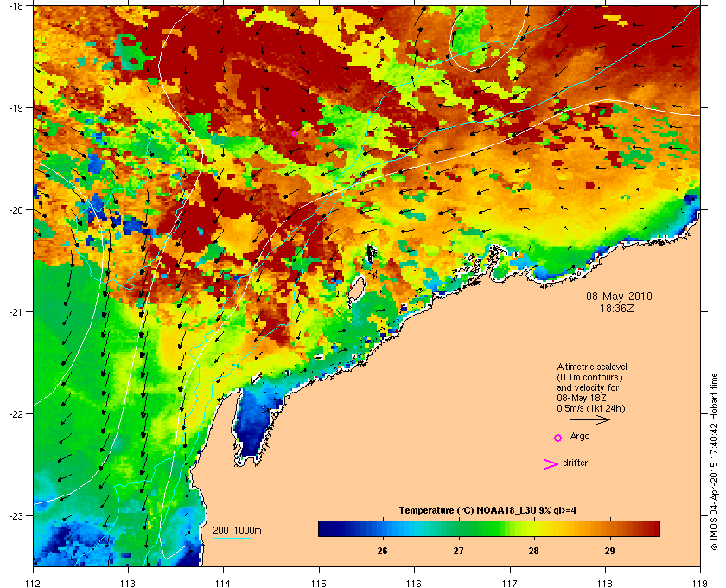Click the 'drifter' legend label

[575, 463]
